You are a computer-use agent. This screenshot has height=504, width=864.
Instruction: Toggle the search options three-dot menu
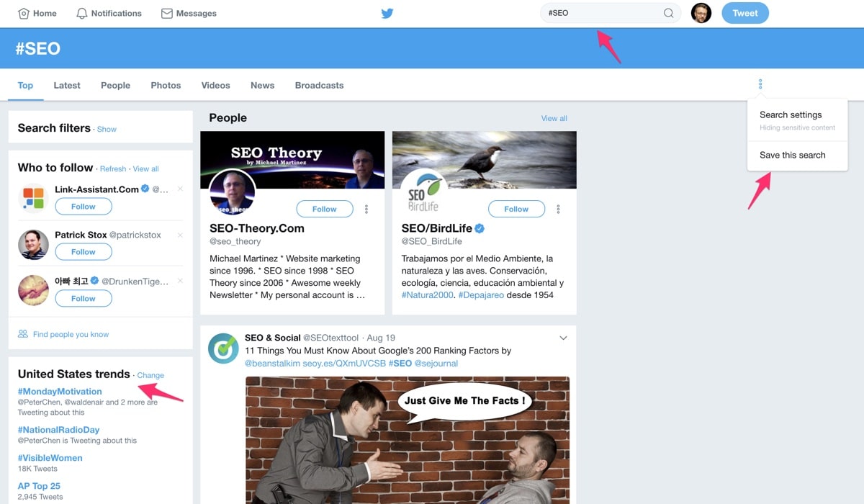tap(760, 85)
